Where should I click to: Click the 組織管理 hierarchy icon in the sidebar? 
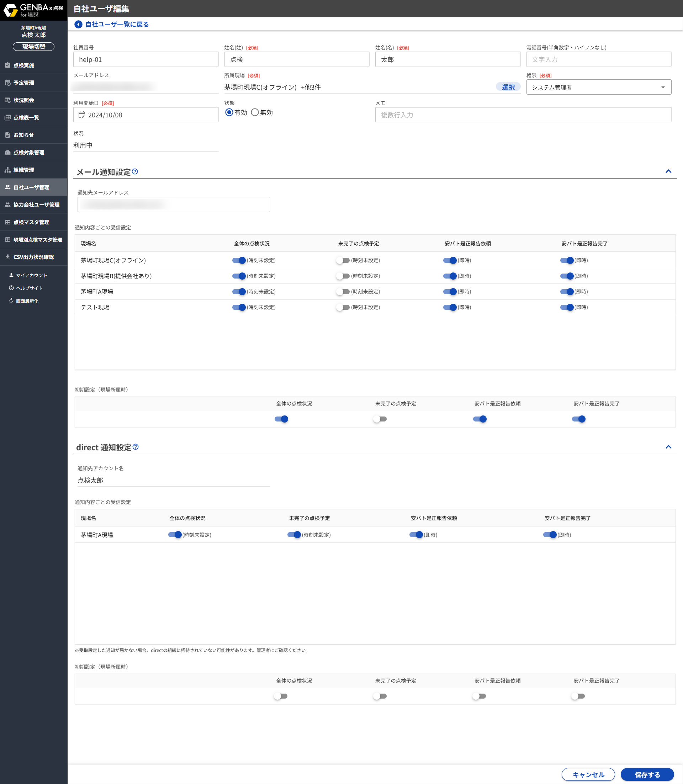click(x=7, y=170)
